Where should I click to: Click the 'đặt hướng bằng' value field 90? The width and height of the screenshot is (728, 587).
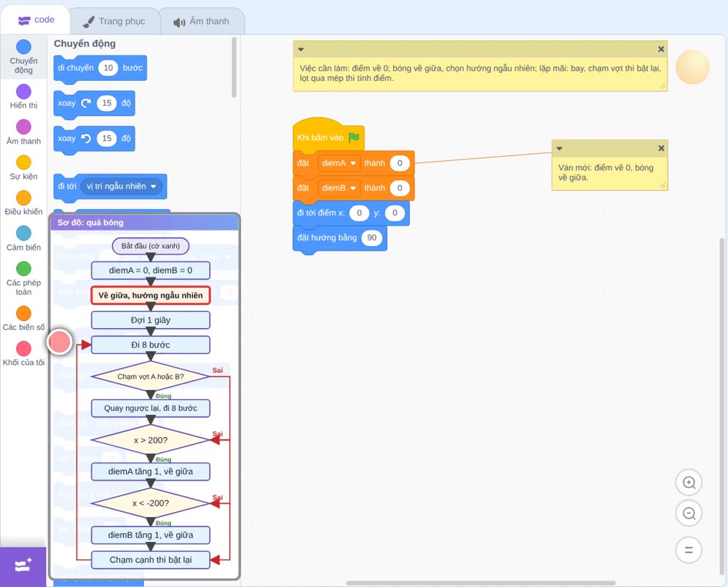tap(372, 237)
